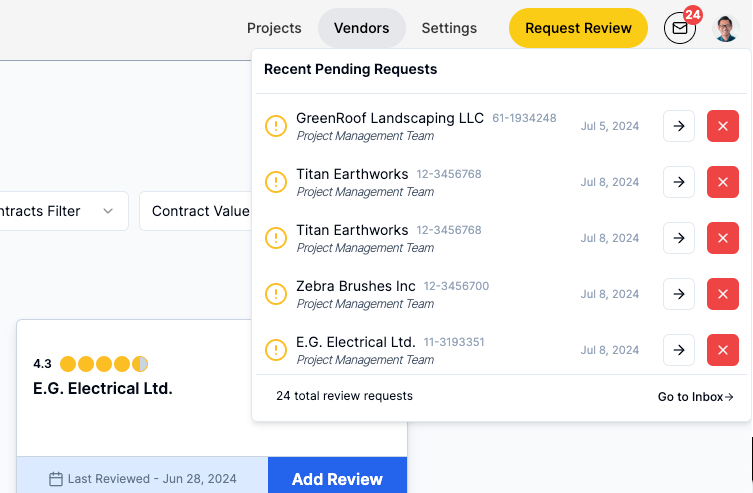
Task: Expand the Contracts Filter dropdown
Action: pyautogui.click(x=60, y=211)
